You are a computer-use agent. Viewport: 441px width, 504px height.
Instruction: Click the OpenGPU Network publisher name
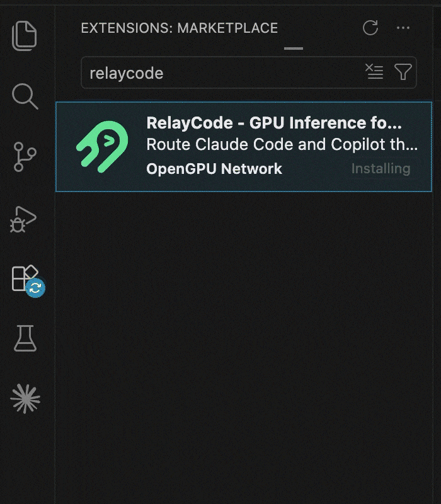[x=214, y=169]
